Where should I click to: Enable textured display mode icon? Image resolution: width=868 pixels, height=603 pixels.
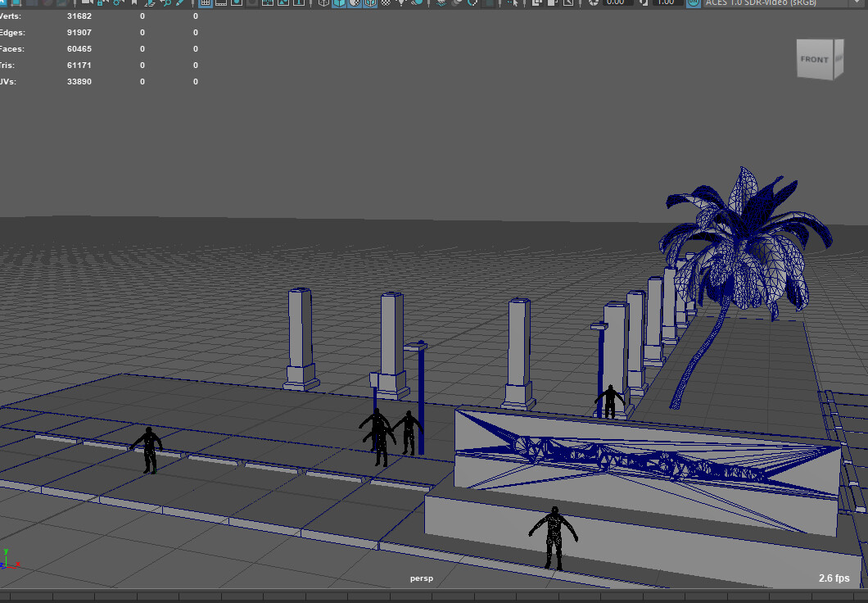coord(387,2)
